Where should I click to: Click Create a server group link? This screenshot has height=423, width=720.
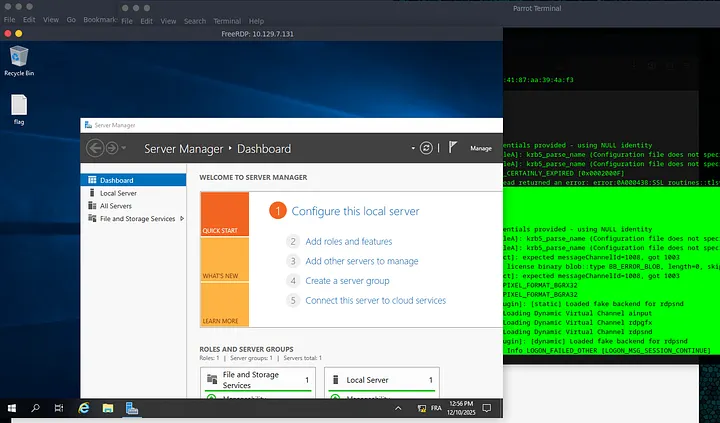[x=347, y=281]
